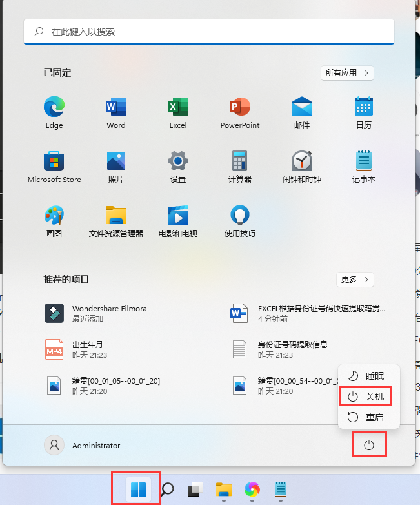
Task: Expand the 所有应用 all apps list
Action: click(348, 73)
